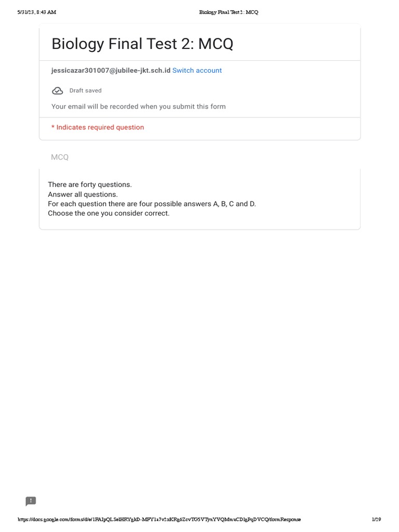Viewport: 399px width, 532px height.
Task: Click the 5/31/23 8:43 AM timestamp
Action: pos(36,12)
